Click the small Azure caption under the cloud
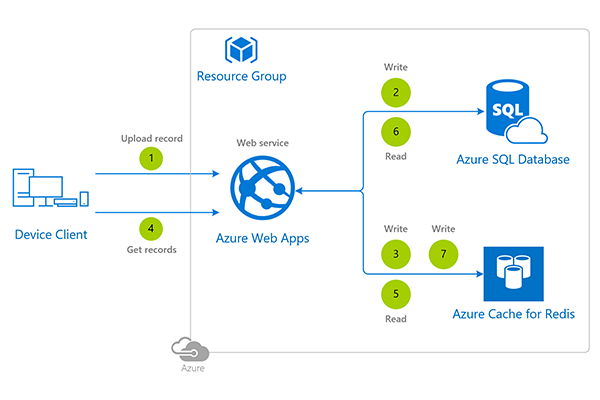600x400 pixels. pos(193,368)
